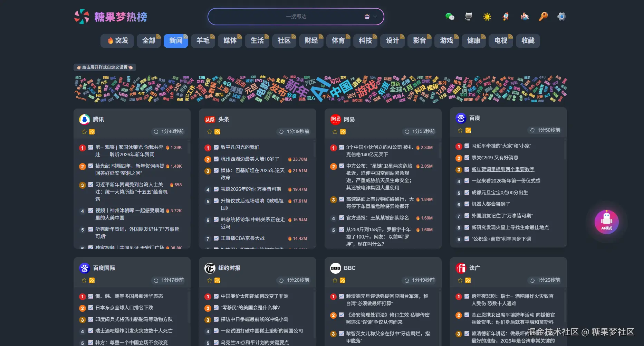Open the floating AI模式 robot button
This screenshot has width=644, height=346.
tap(606, 222)
